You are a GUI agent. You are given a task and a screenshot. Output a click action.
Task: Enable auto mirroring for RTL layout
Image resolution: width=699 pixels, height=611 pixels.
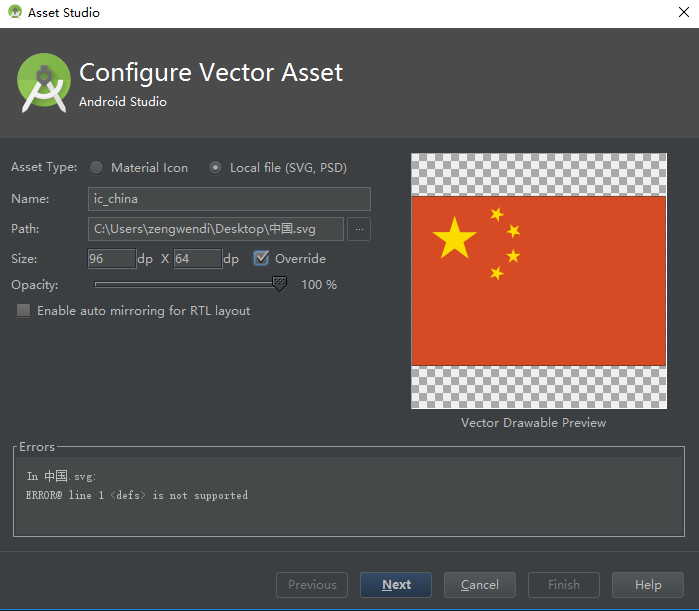(x=23, y=310)
